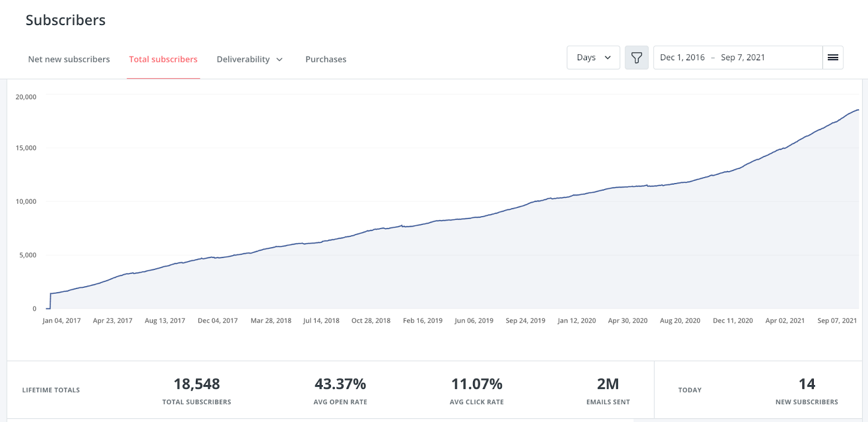Click the chart line's end point
The image size is (868, 422).
(x=858, y=110)
